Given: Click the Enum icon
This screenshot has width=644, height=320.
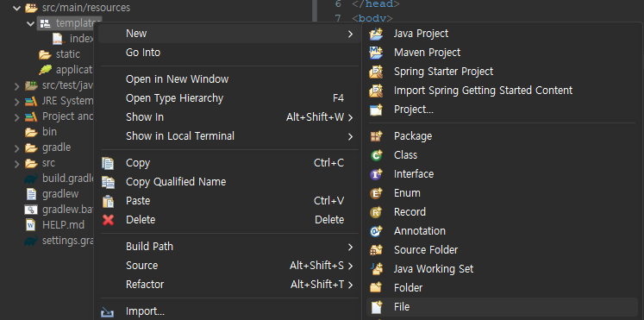Looking at the screenshot, I should (x=376, y=193).
